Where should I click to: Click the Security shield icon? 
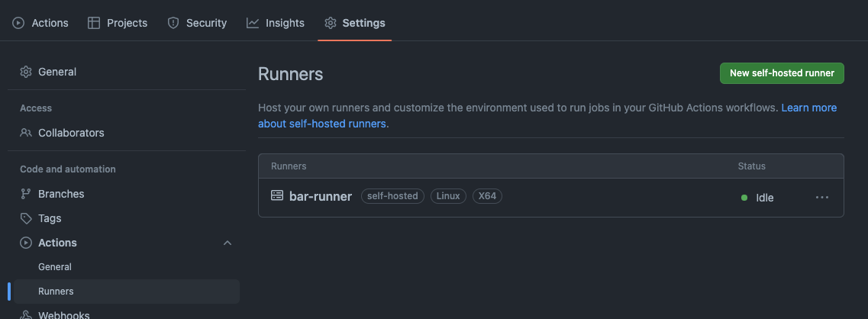click(173, 23)
